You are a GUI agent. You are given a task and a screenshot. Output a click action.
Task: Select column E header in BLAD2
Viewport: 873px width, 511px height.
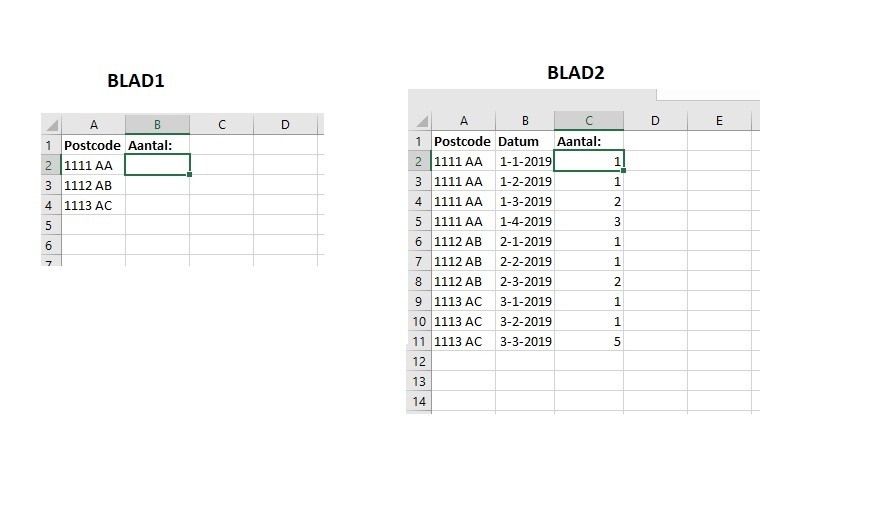point(719,121)
